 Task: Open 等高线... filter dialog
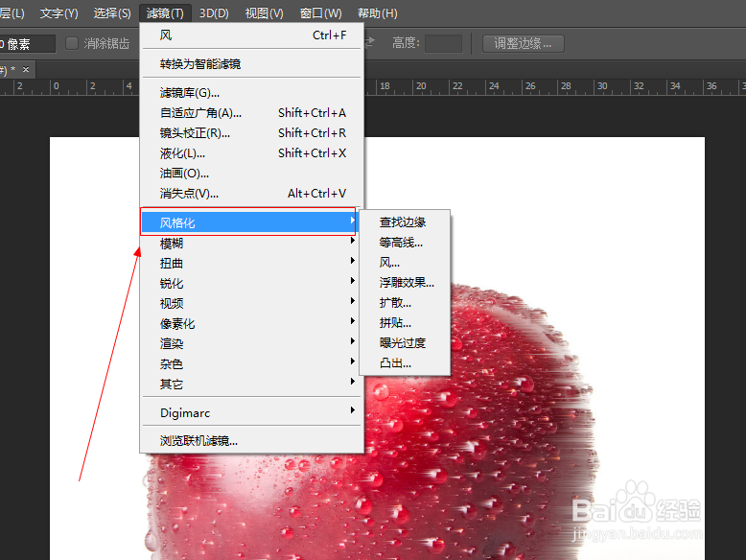[x=405, y=243]
